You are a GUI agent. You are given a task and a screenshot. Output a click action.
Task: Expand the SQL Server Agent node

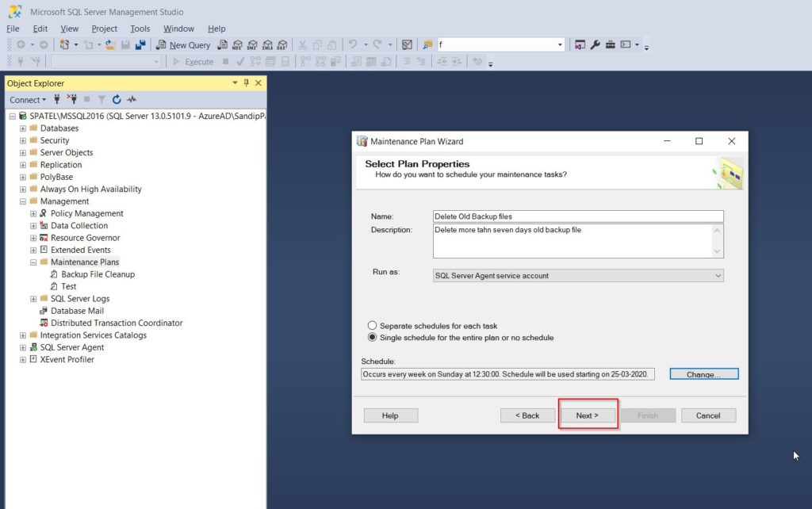[23, 347]
